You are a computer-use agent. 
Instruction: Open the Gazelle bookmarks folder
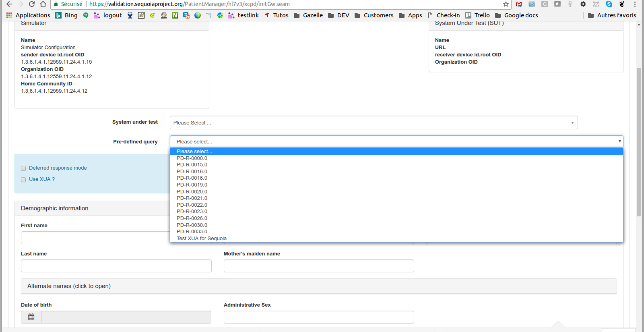pos(308,15)
